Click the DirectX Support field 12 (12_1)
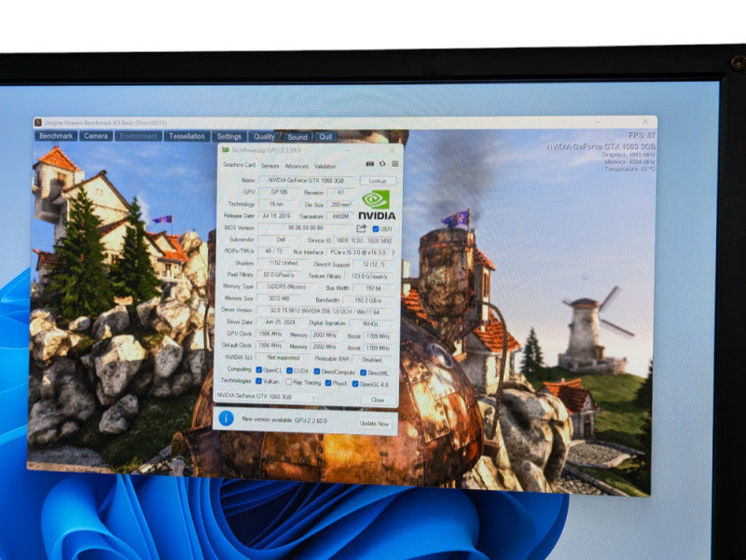 pos(374,265)
